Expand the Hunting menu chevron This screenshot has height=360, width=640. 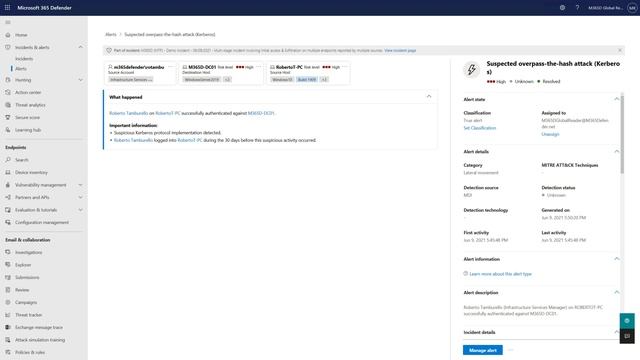(80, 80)
